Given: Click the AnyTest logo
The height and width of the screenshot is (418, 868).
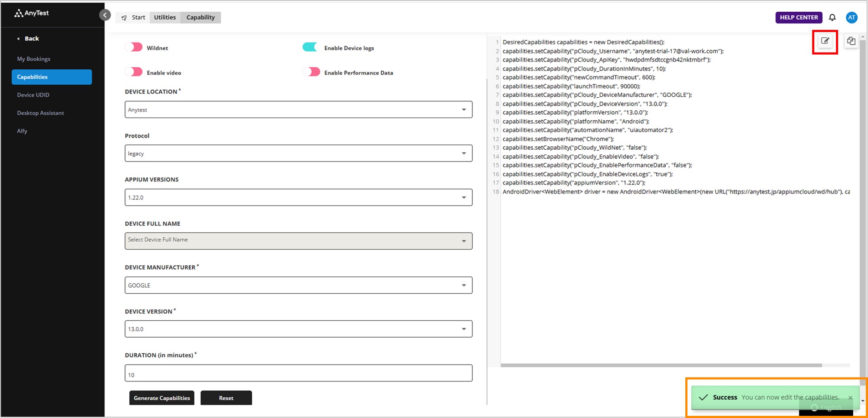Looking at the screenshot, I should click(32, 13).
